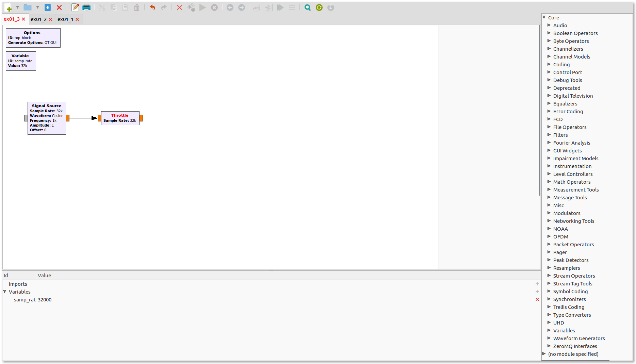
Task: Create a new flow graph
Action: point(8,7)
